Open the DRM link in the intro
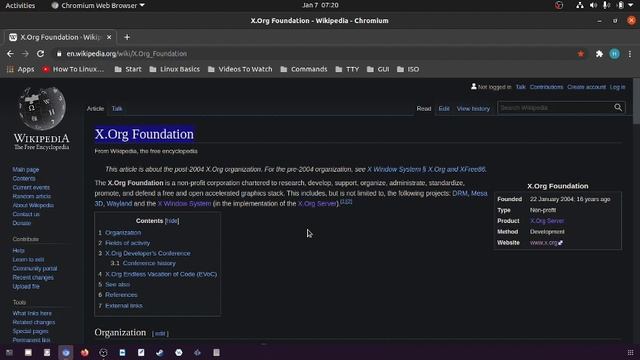Viewport: 640px width, 360px height. [460, 193]
